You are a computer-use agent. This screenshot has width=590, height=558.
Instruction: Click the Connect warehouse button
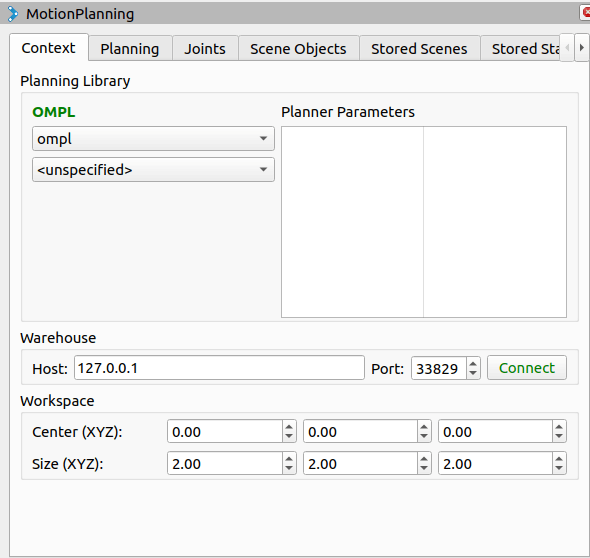[527, 368]
